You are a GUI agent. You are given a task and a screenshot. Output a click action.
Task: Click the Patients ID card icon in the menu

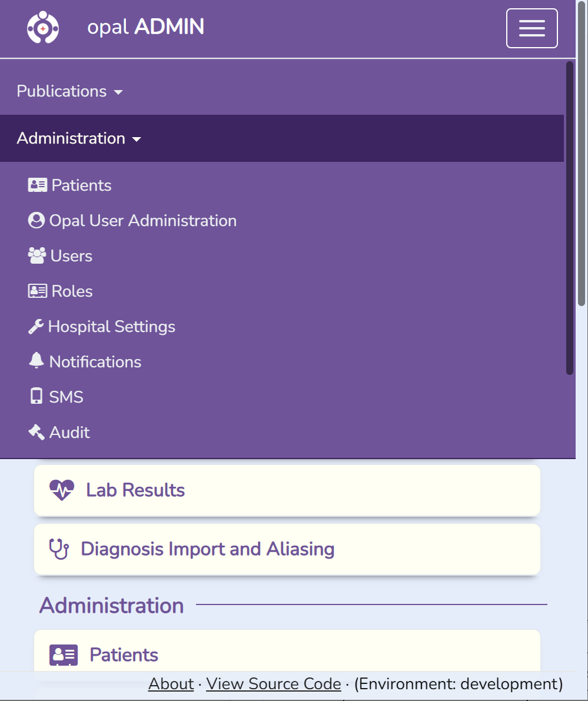click(37, 185)
